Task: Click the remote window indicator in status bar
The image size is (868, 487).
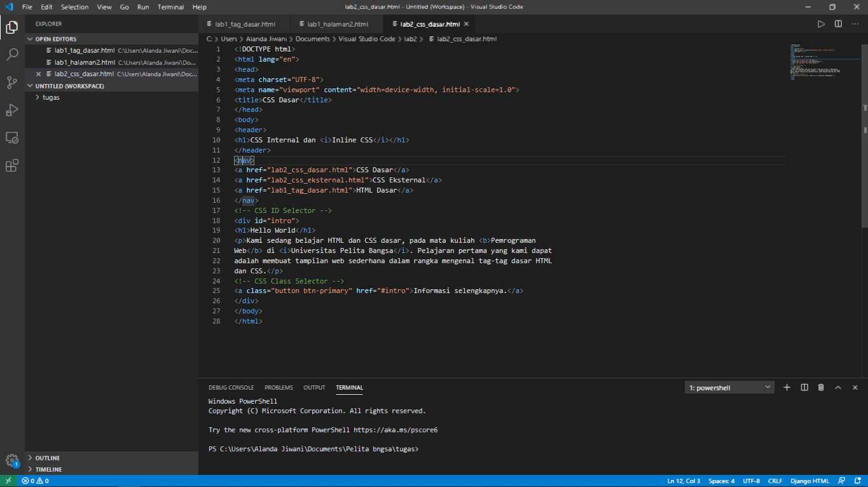Action: [x=8, y=481]
